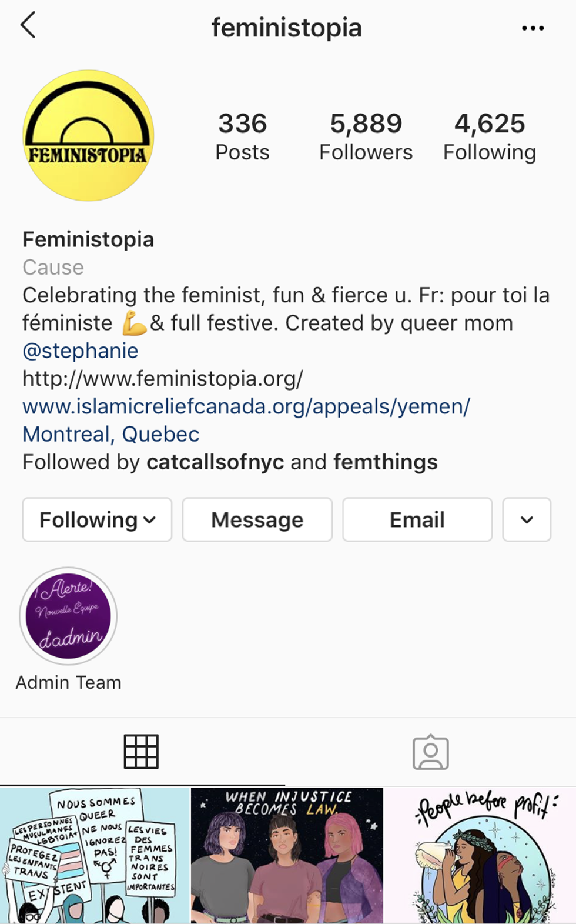Open the Islamic Relief Canada Yemen link
This screenshot has width=576, height=924.
click(x=246, y=406)
